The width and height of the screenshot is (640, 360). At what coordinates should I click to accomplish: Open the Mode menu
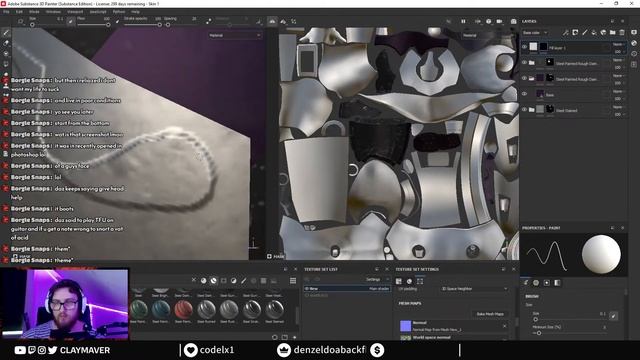tap(34, 12)
